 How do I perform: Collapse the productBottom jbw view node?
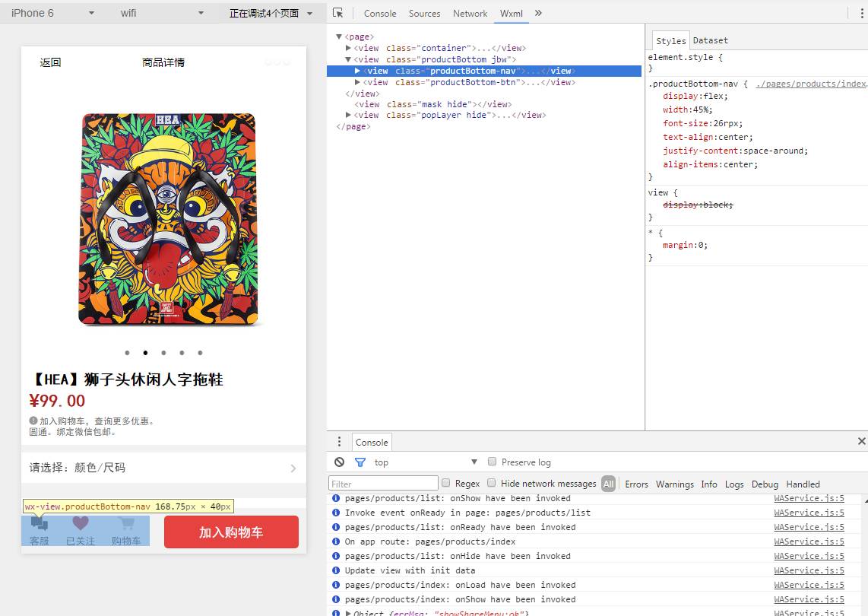tap(348, 59)
